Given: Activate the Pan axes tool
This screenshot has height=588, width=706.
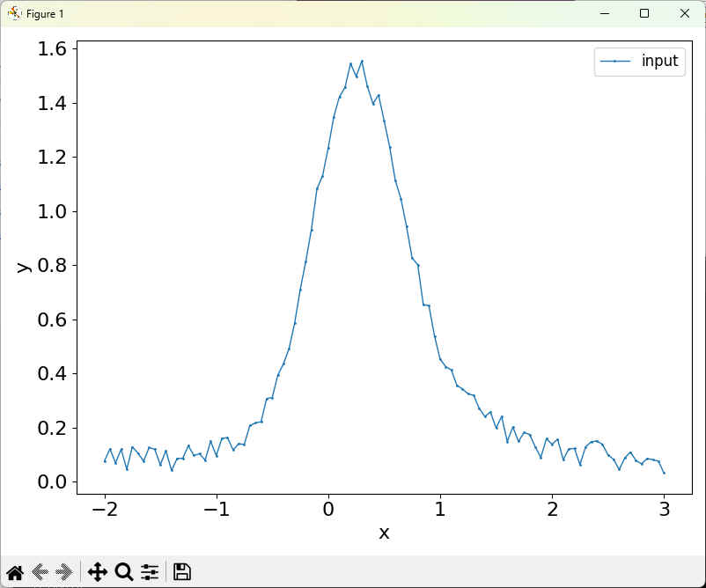Looking at the screenshot, I should point(97,572).
